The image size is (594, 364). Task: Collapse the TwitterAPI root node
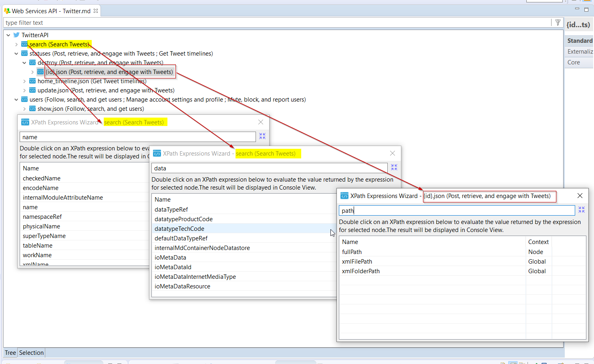pyautogui.click(x=8, y=35)
